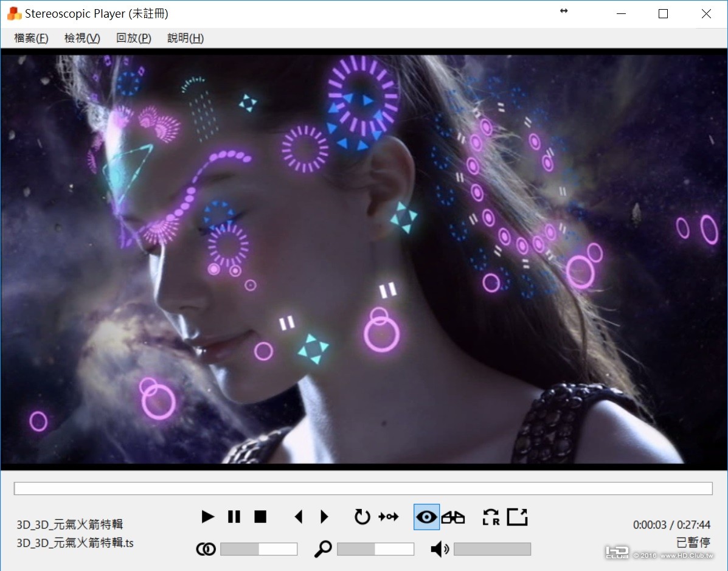Minimize the Stereoscopic Player window
This screenshot has width=728, height=571.
(x=621, y=14)
